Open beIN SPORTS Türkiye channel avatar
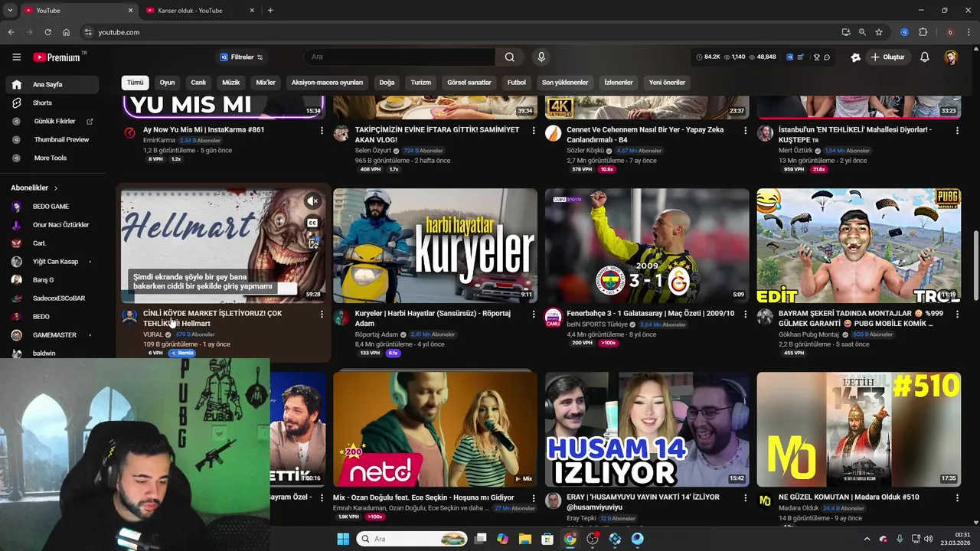 (x=553, y=317)
